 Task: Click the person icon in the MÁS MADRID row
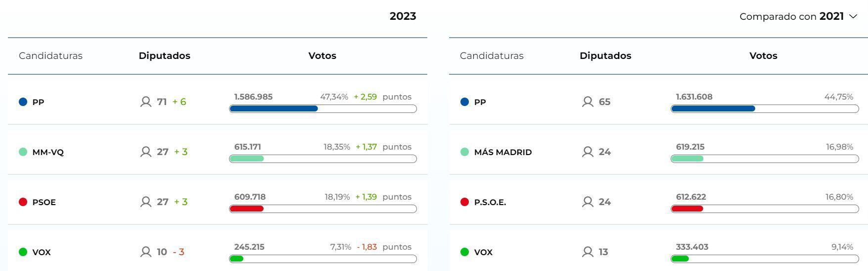tap(588, 152)
